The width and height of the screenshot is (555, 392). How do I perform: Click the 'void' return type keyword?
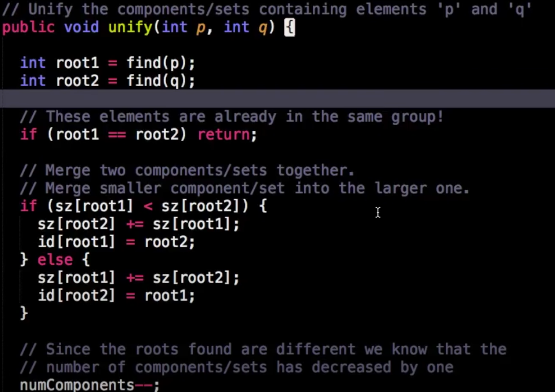[81, 28]
